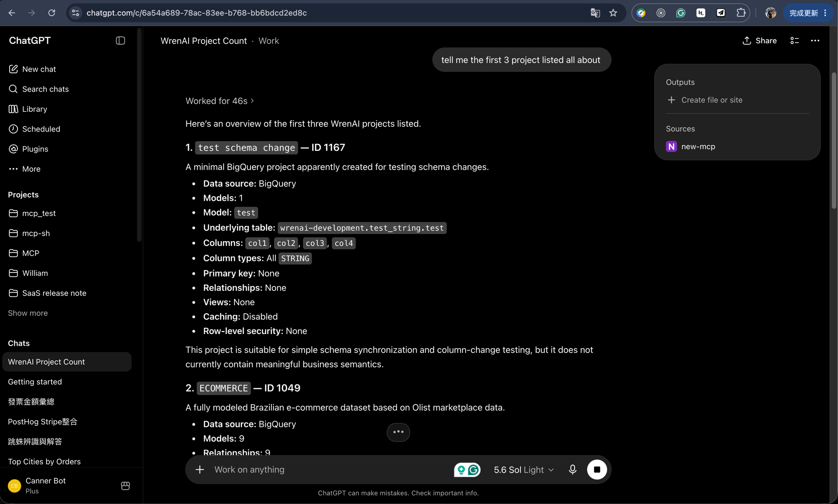838x504 pixels.
Task: Bookmark this page with the star
Action: pos(613,13)
